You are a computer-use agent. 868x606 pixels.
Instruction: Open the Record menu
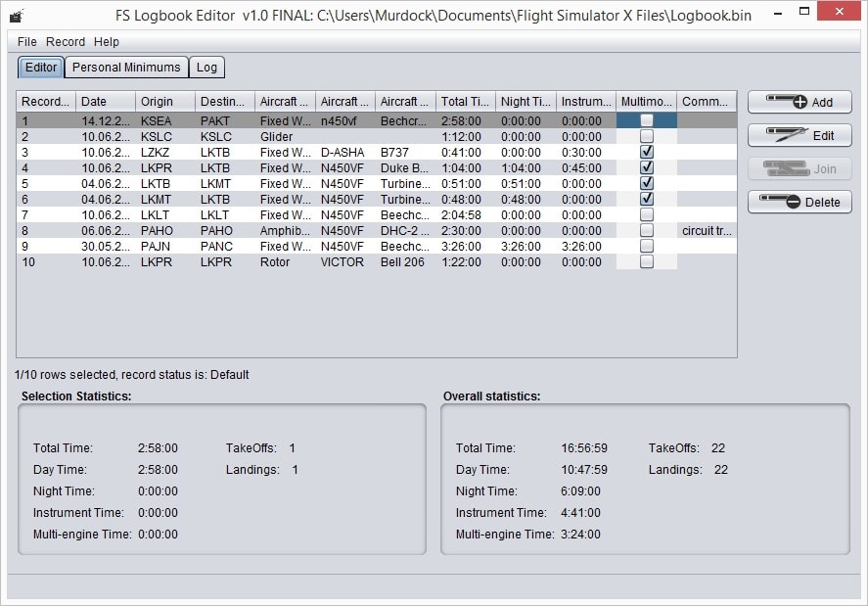click(66, 42)
